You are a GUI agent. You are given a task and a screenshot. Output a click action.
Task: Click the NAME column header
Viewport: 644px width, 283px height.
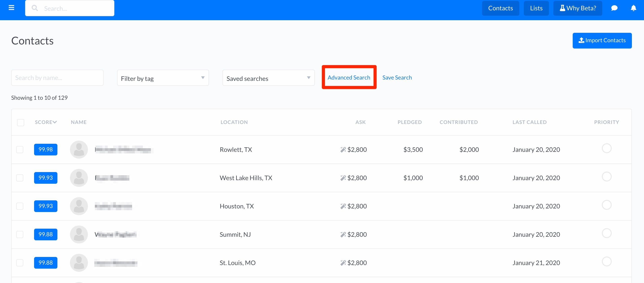coord(78,122)
